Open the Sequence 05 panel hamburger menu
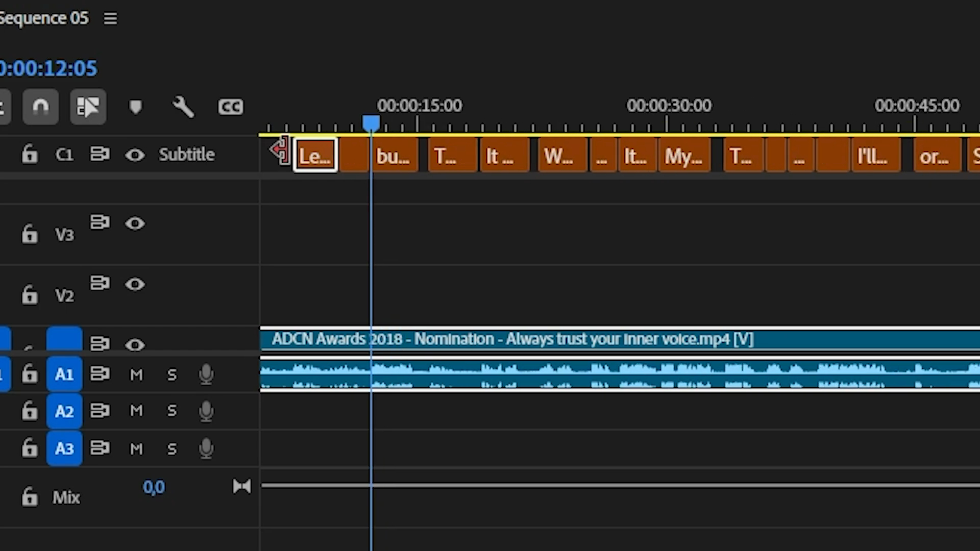The width and height of the screenshot is (980, 551). coord(110,18)
